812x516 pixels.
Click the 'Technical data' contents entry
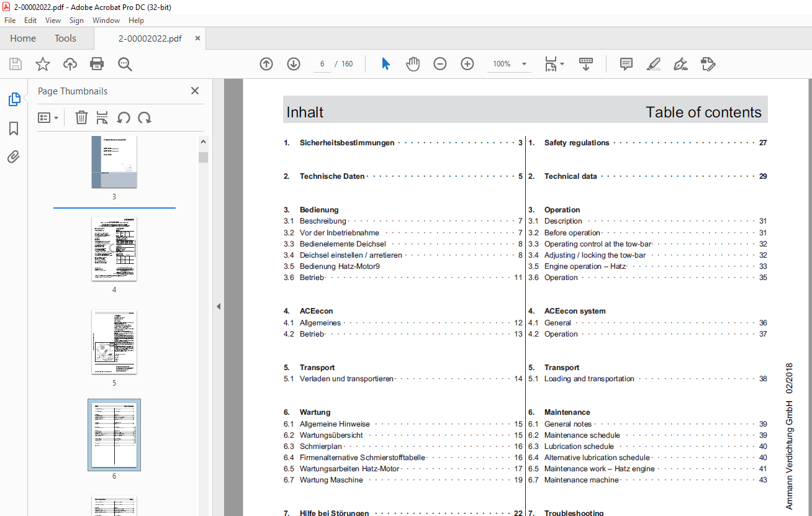(571, 176)
